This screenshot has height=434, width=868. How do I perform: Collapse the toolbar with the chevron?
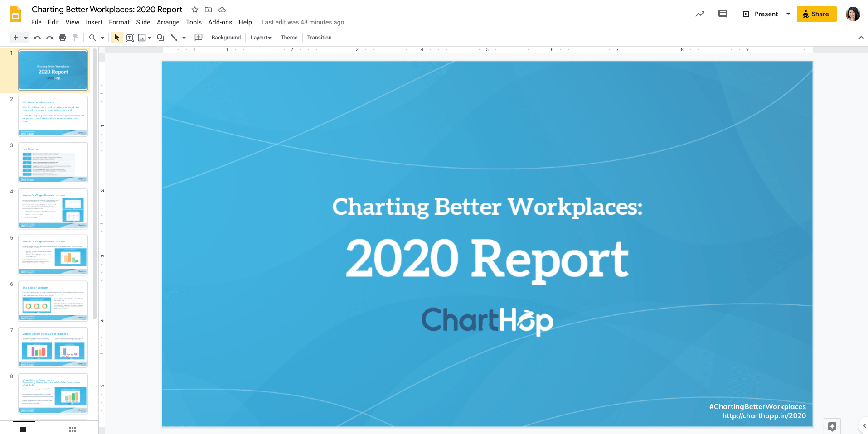861,38
